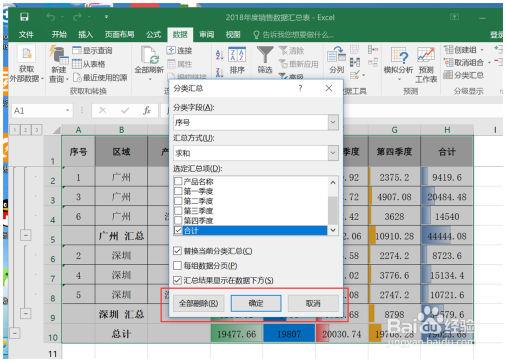The width and height of the screenshot is (506, 362).
Task: Show outline level 1
Action: (15, 130)
